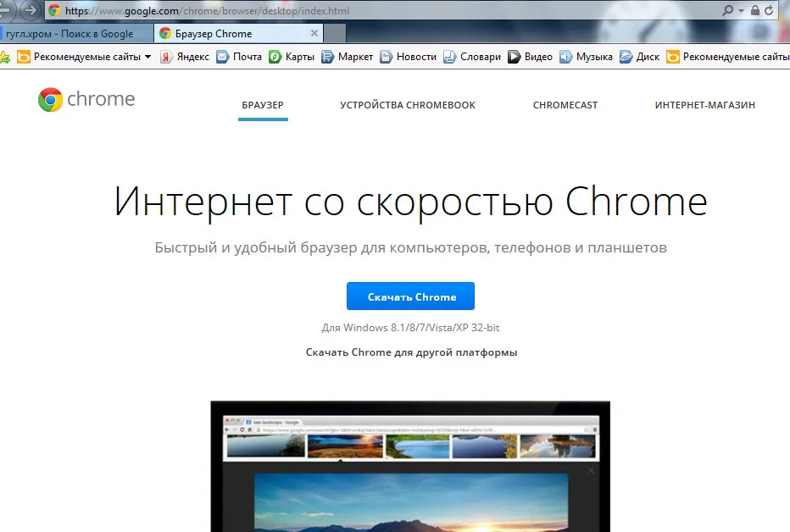Open the Маркет bookmark icon
The width and height of the screenshot is (790, 532).
pyautogui.click(x=327, y=57)
